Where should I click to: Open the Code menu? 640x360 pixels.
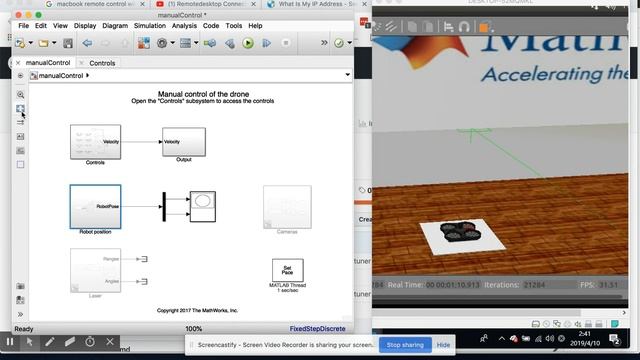211,26
